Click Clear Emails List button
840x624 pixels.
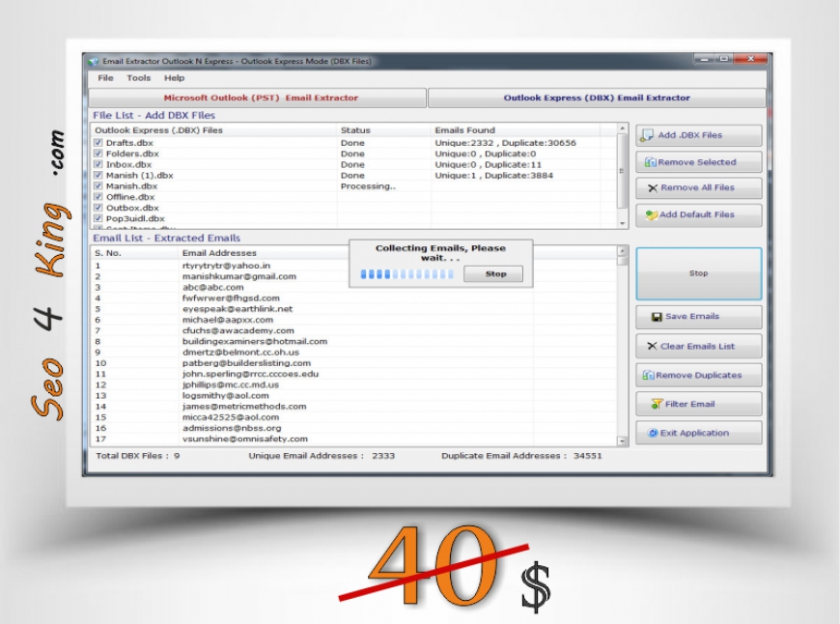pos(699,347)
